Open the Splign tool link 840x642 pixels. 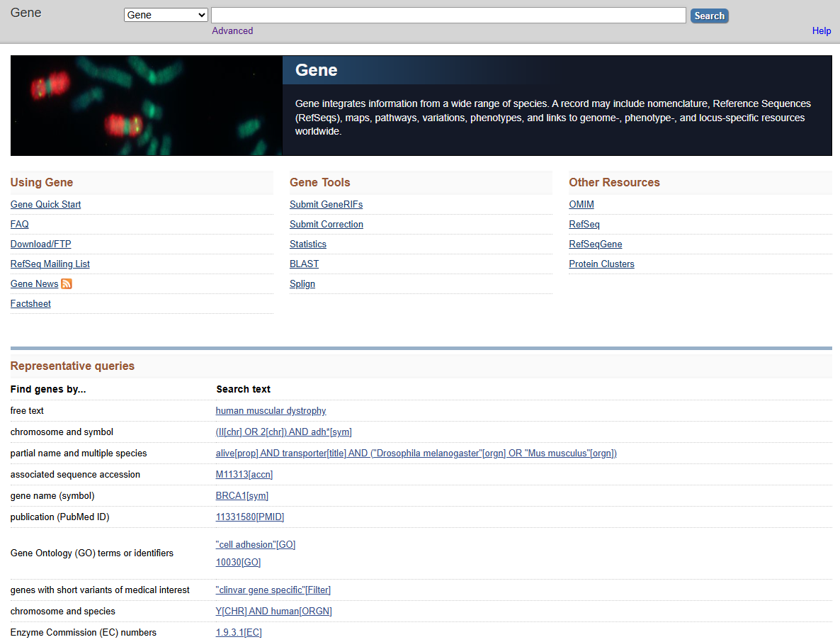[x=302, y=284]
